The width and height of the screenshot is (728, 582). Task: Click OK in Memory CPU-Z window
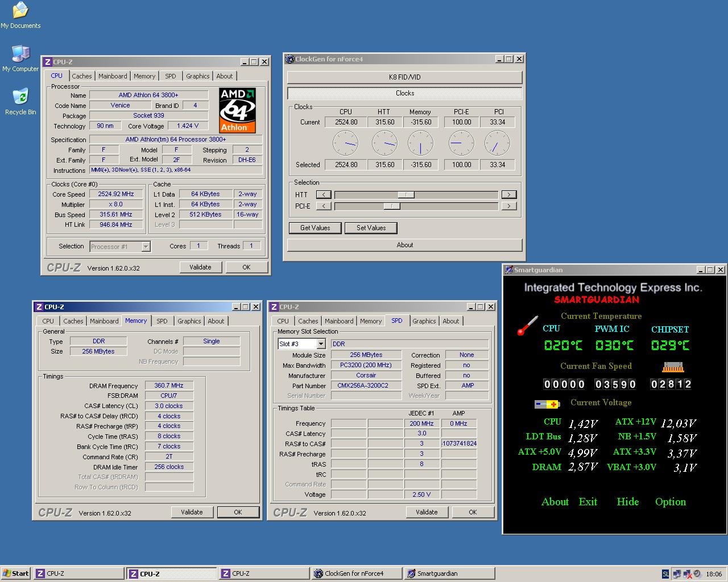tap(238, 512)
